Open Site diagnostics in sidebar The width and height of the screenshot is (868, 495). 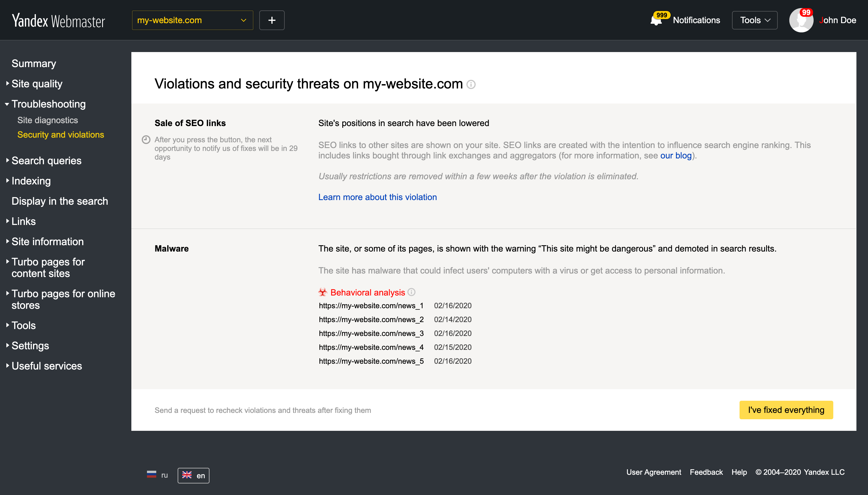click(48, 120)
